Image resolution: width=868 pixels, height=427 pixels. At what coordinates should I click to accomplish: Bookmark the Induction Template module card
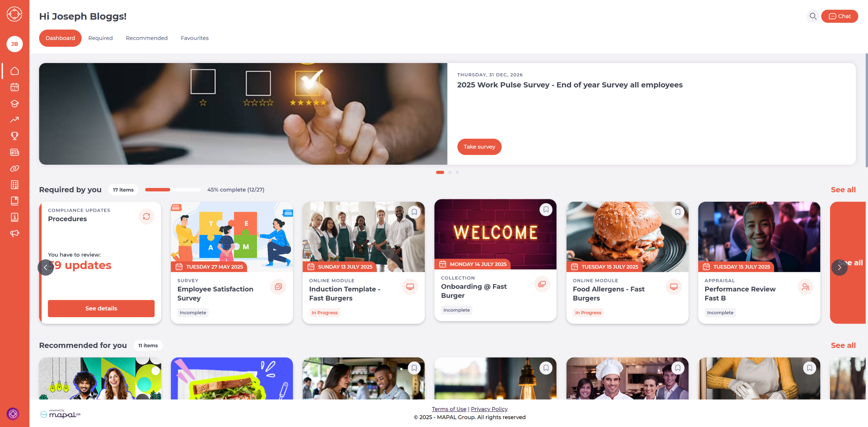point(414,212)
